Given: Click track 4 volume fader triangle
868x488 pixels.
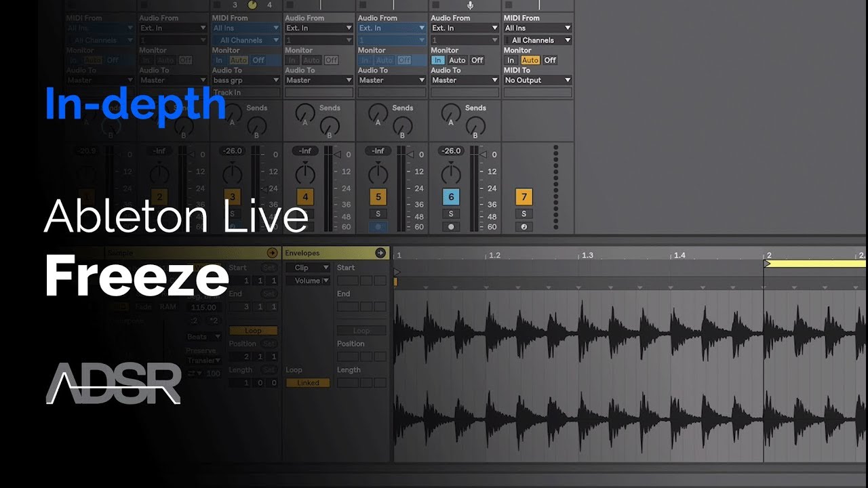Looking at the screenshot, I should tap(338, 155).
